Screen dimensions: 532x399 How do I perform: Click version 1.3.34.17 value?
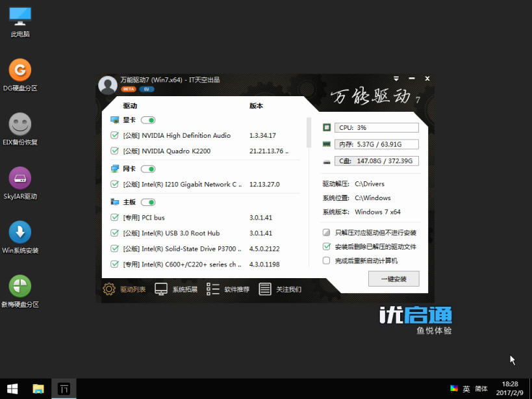click(x=262, y=135)
